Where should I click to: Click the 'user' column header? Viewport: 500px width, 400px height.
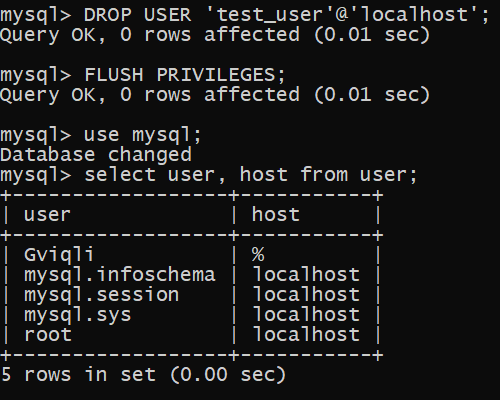click(x=47, y=215)
